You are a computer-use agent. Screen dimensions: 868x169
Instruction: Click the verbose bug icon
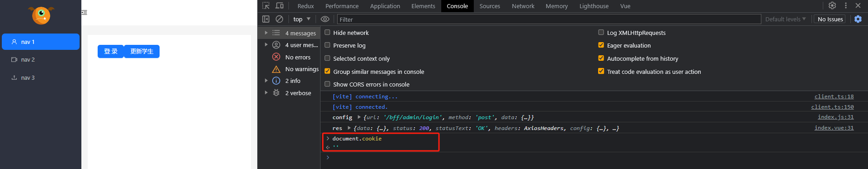coord(276,93)
